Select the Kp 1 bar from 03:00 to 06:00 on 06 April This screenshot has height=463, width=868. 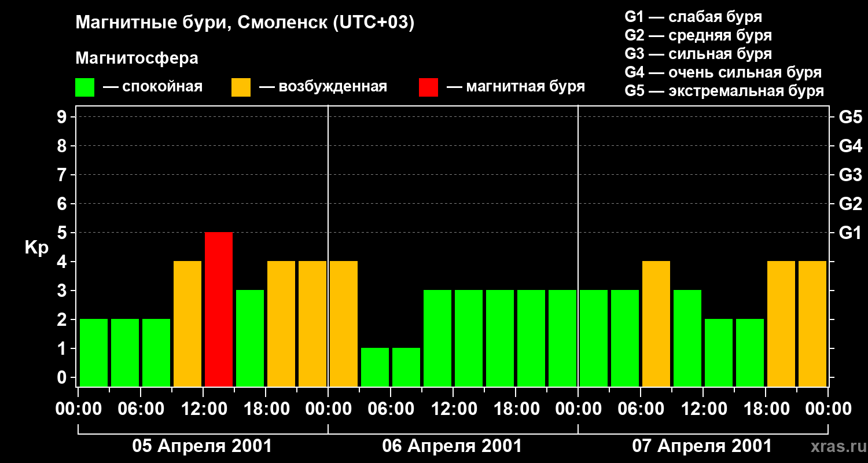[x=375, y=367]
